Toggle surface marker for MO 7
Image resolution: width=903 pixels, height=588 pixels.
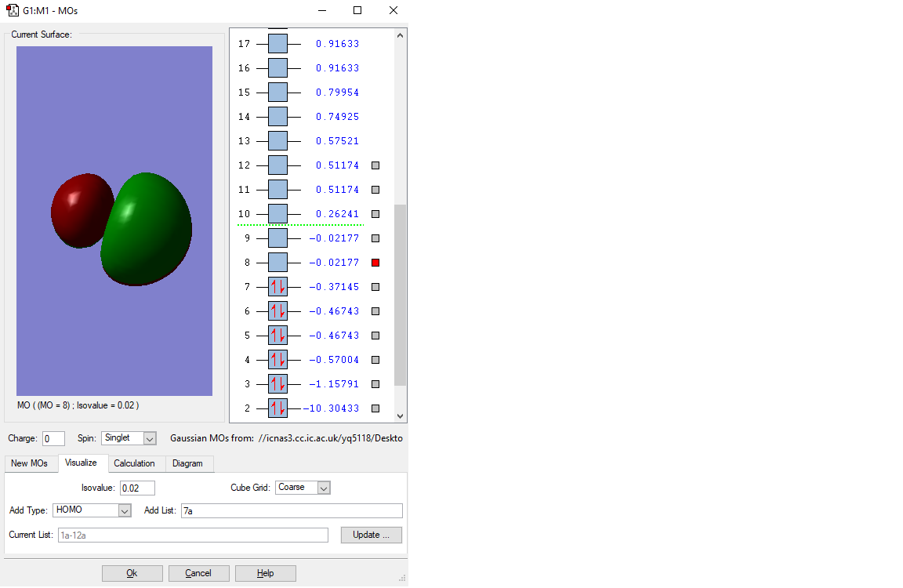[x=375, y=287]
